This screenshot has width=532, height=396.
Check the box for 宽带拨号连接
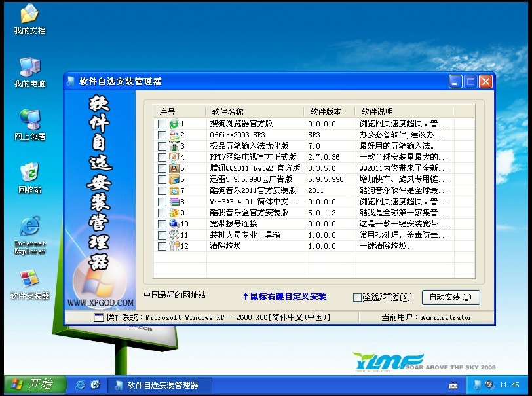[162, 224]
